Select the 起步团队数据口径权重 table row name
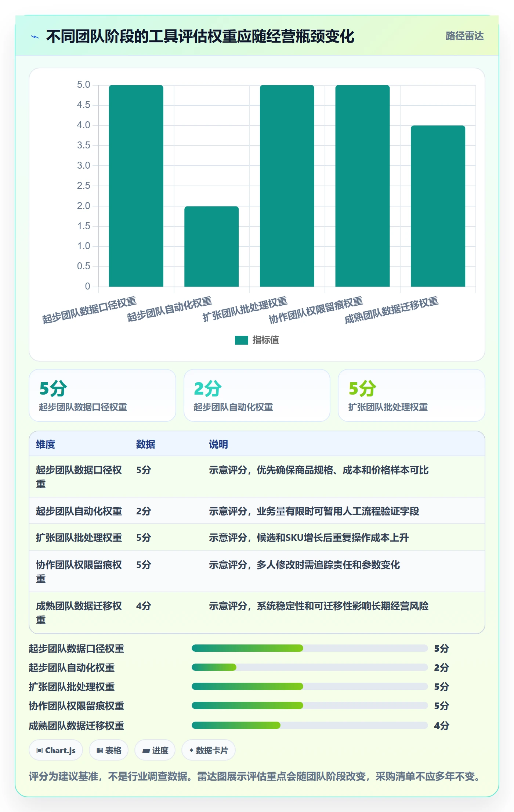 click(79, 477)
